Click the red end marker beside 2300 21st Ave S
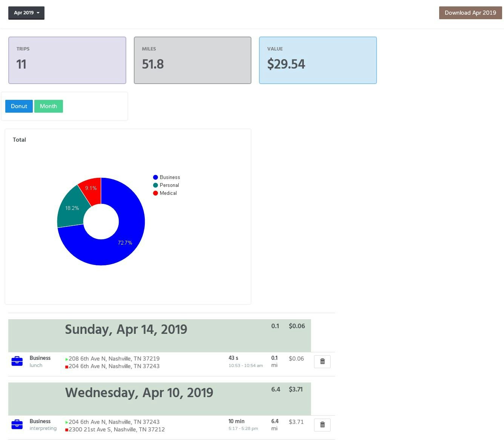 click(x=66, y=429)
